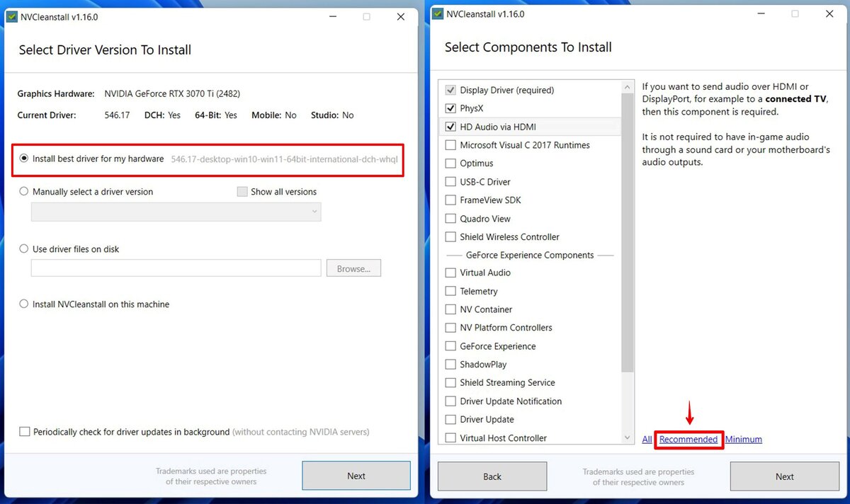Open the driver version dropdown
This screenshot has height=504, width=850.
176,212
